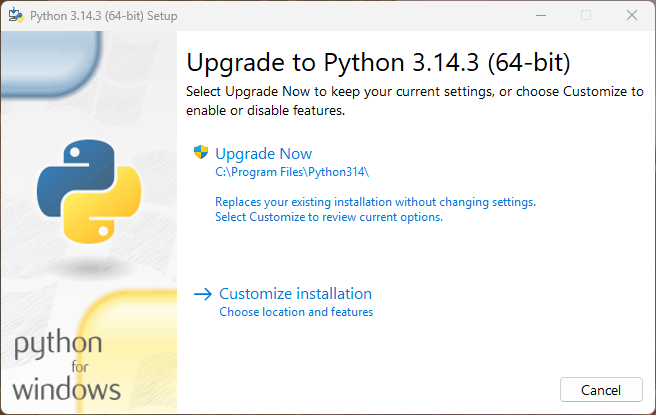Click the "enable or disable features" instruction line
This screenshot has height=415, width=656.
coord(265,110)
